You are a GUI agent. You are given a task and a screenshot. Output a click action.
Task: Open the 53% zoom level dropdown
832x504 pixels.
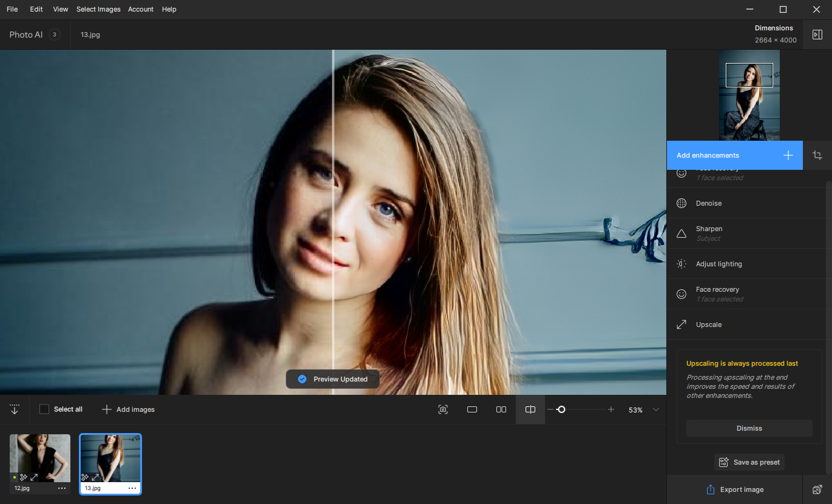click(655, 409)
